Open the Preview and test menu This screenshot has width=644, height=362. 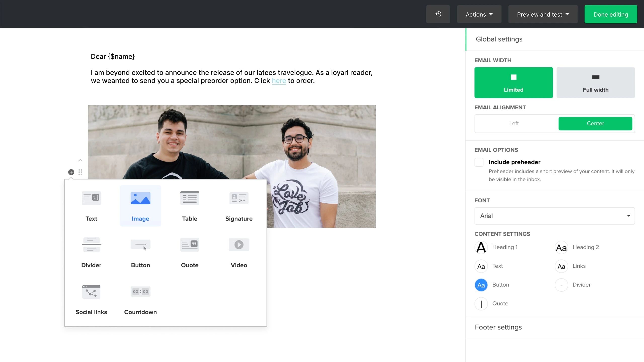543,14
